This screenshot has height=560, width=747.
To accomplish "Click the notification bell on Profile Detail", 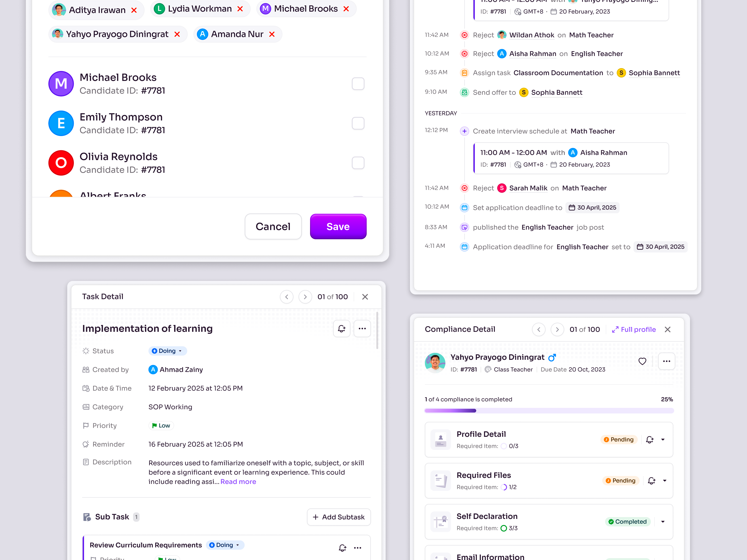I will (650, 440).
